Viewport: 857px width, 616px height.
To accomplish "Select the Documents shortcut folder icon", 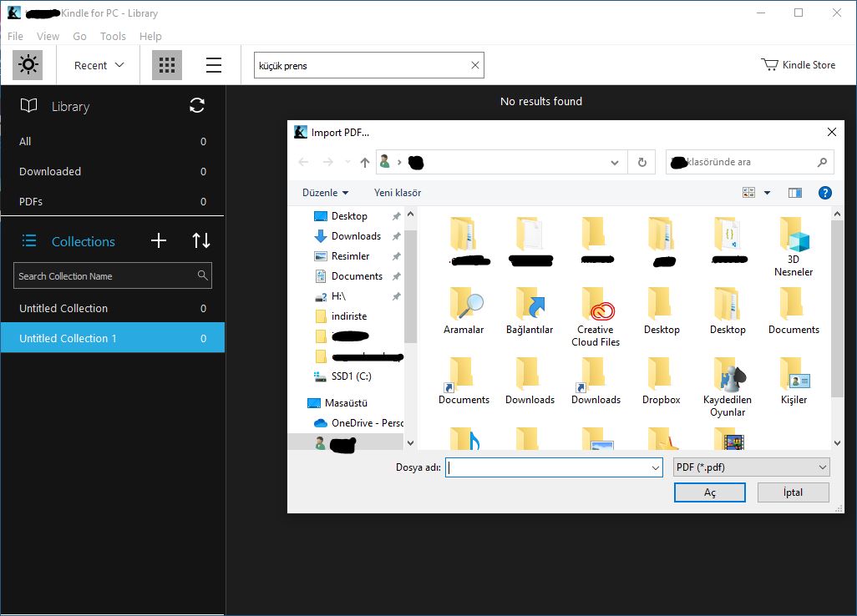I will click(x=464, y=381).
